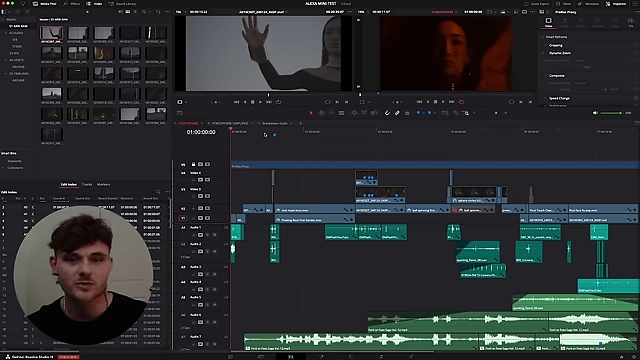The height and width of the screenshot is (360, 640).
Task: Select the Blade Edit Mode tool
Action: [342, 113]
